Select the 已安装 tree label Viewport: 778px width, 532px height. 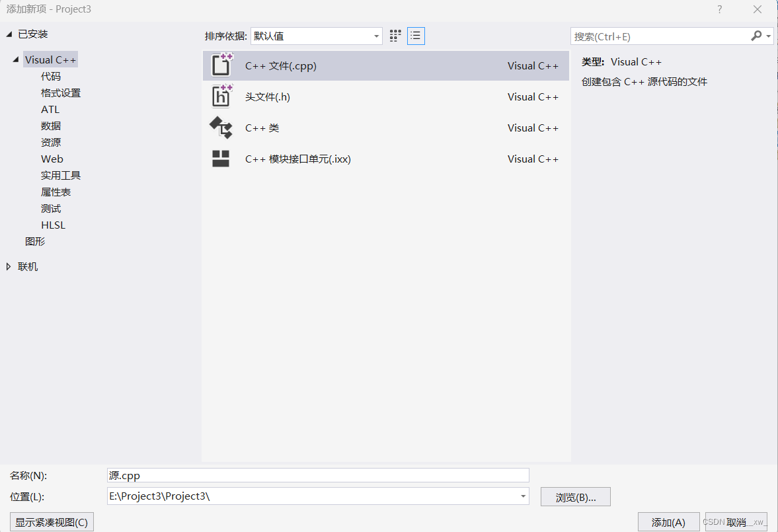tap(33, 34)
